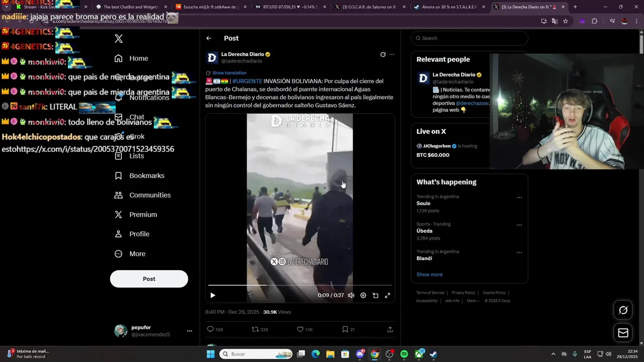This screenshot has width=644, height=362.
Task: Expand the footer More menu
Action: [x=473, y=301]
